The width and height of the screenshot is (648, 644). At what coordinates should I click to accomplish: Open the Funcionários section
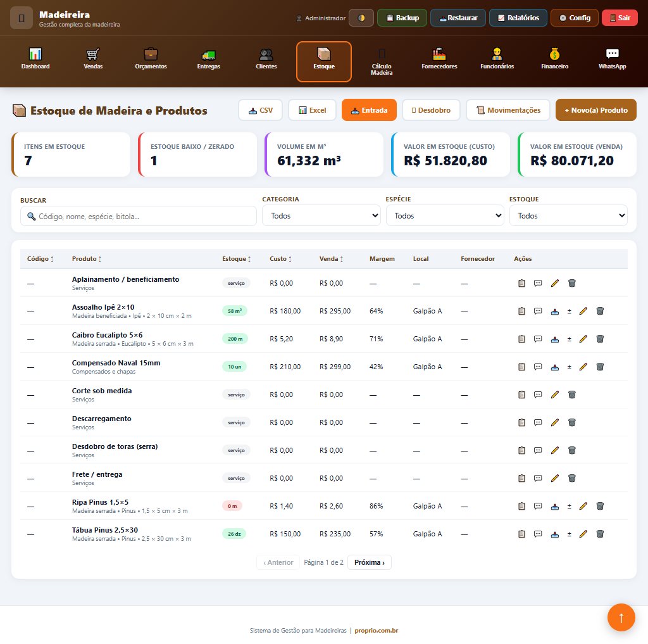(497, 61)
